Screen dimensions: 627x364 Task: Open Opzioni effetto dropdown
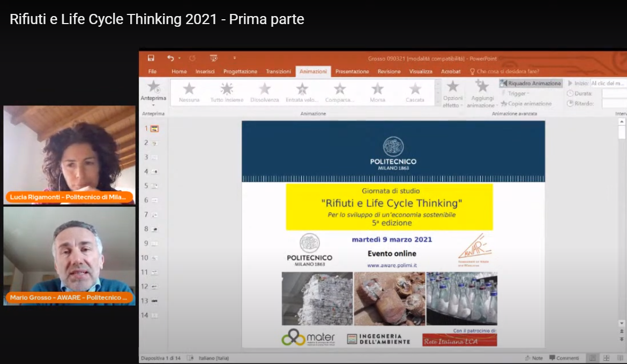click(453, 94)
